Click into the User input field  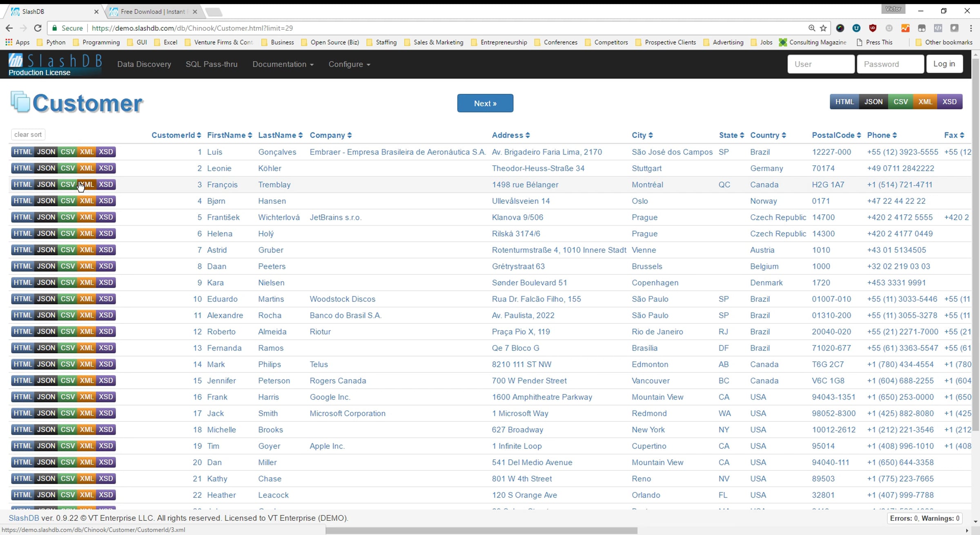pyautogui.click(x=821, y=64)
